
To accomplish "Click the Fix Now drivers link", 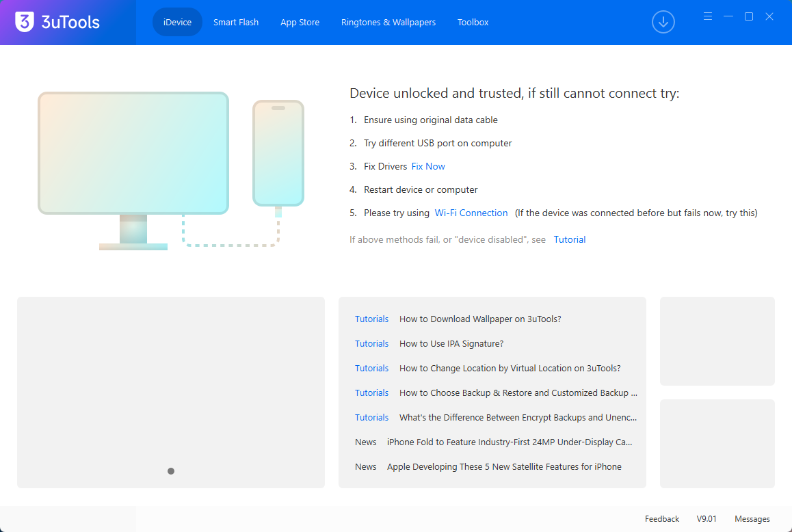I will coord(428,166).
